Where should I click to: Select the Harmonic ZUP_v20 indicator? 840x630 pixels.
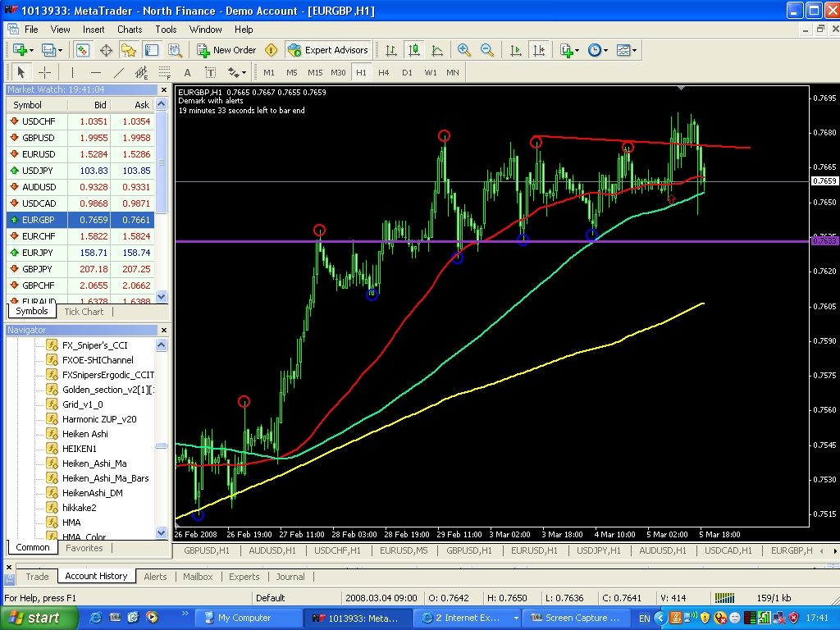[99, 419]
